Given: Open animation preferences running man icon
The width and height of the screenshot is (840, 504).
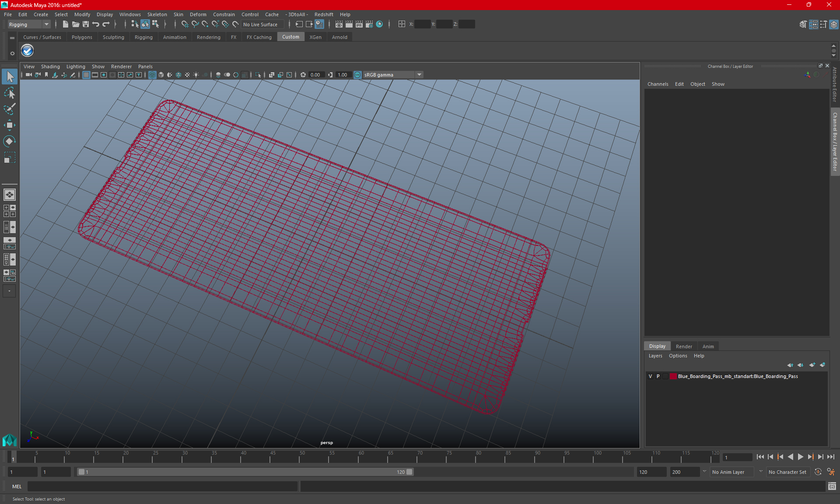Looking at the screenshot, I should [x=831, y=472].
